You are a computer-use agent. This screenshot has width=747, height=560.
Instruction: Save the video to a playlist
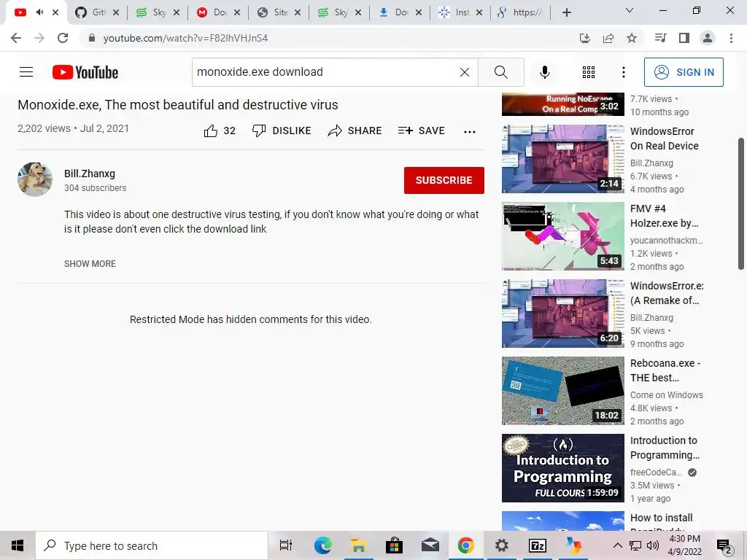[421, 131]
